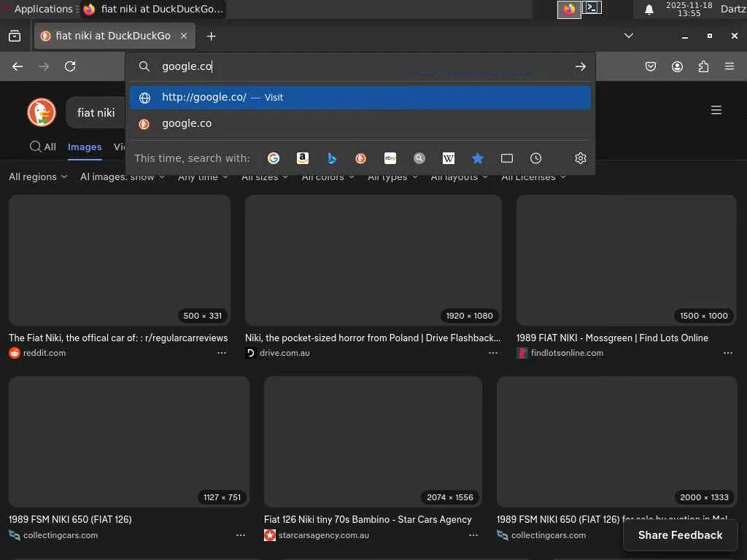Click the DuckDuckGo 'fiat niki' search box
The image size is (747, 560).
point(96,112)
